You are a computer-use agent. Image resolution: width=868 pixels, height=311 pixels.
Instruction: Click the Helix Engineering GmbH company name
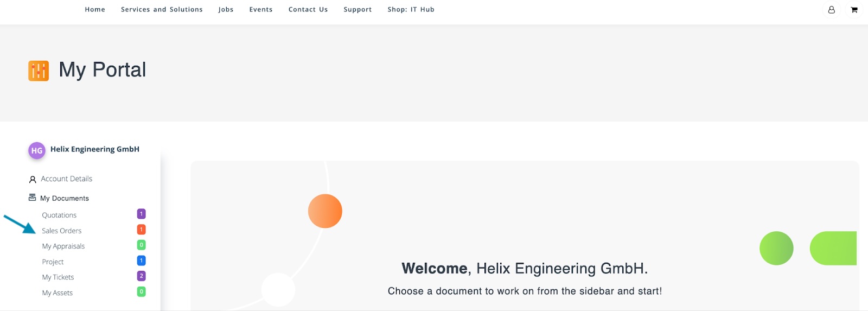coord(95,149)
